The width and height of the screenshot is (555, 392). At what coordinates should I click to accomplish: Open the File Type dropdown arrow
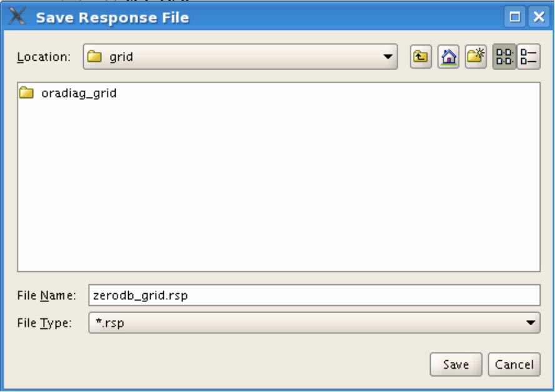click(x=531, y=323)
